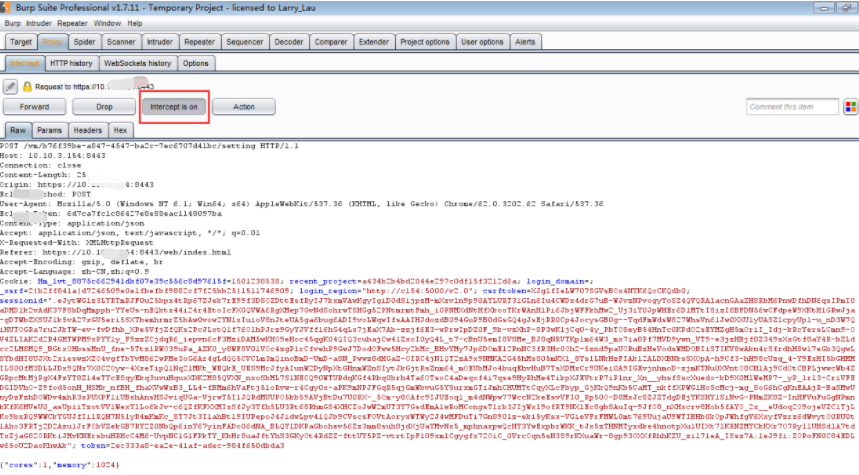859x475 pixels.
Task: Click the Referer header line
Action: [116, 253]
